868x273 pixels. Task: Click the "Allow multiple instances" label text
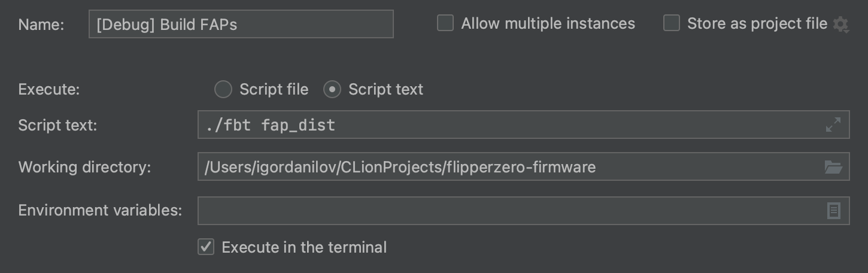(x=548, y=23)
